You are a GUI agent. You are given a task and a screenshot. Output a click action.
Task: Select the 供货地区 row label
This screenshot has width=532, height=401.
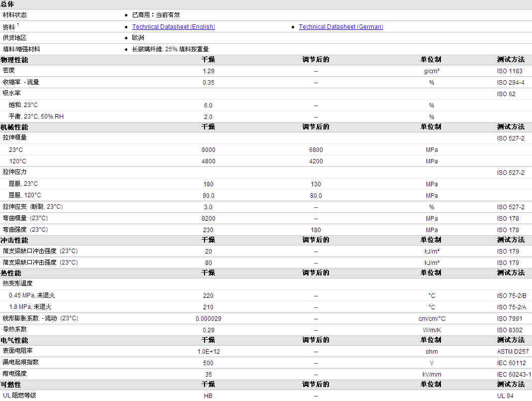click(x=15, y=38)
